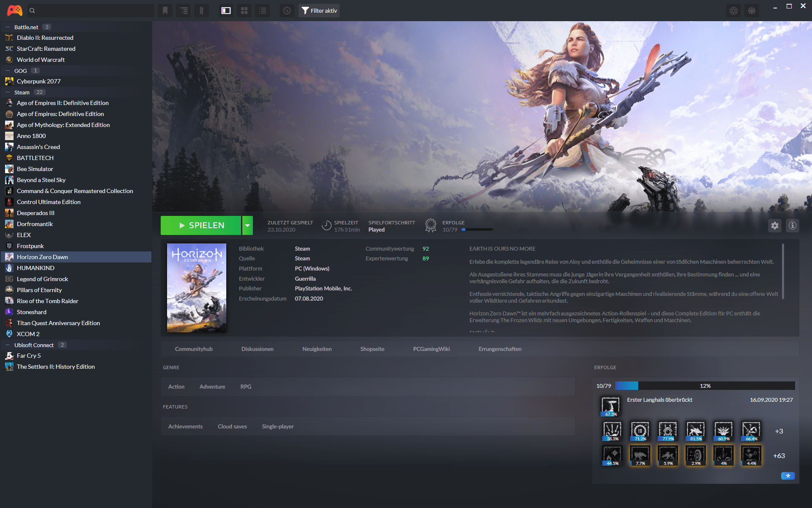812x508 pixels.
Task: Select the achievement icon showing 66.4%
Action: [752, 431]
